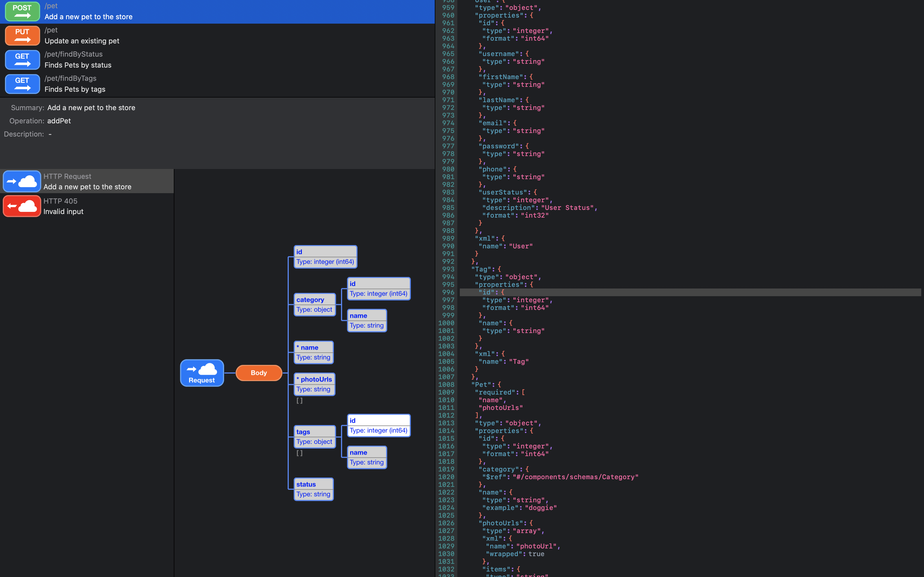Click the Request node icon in the diagram
The width and height of the screenshot is (924, 577).
[202, 373]
